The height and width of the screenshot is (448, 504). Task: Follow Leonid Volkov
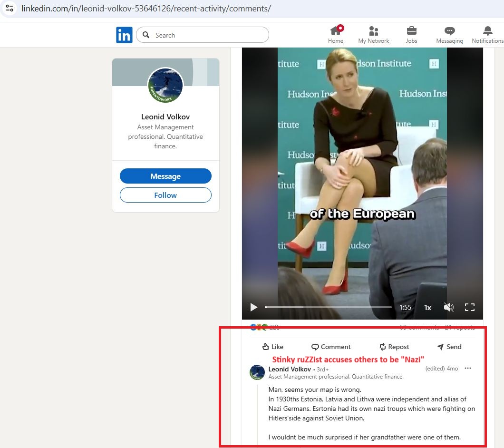[x=165, y=195]
